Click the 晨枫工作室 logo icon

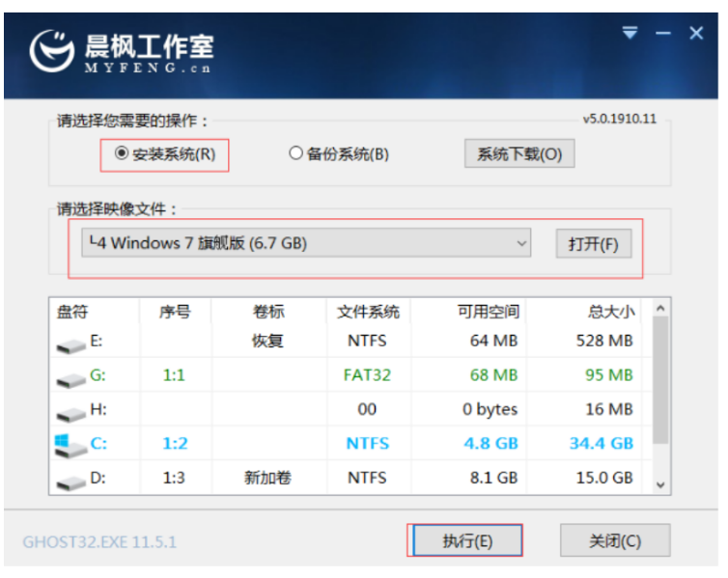pos(51,51)
